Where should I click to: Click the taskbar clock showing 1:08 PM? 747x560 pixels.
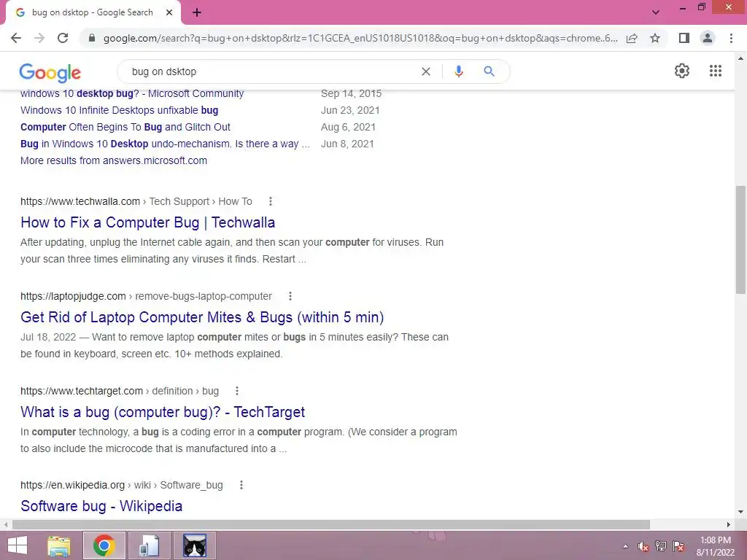716,546
